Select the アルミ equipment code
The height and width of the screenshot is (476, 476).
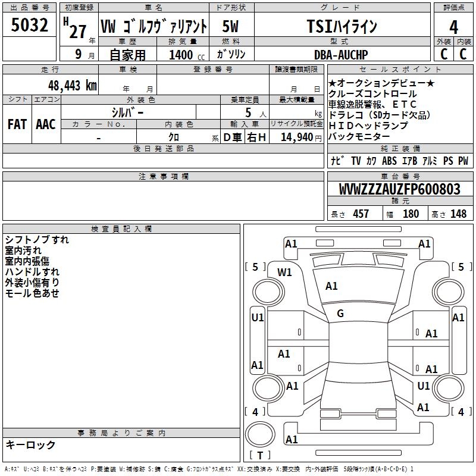[430, 161]
